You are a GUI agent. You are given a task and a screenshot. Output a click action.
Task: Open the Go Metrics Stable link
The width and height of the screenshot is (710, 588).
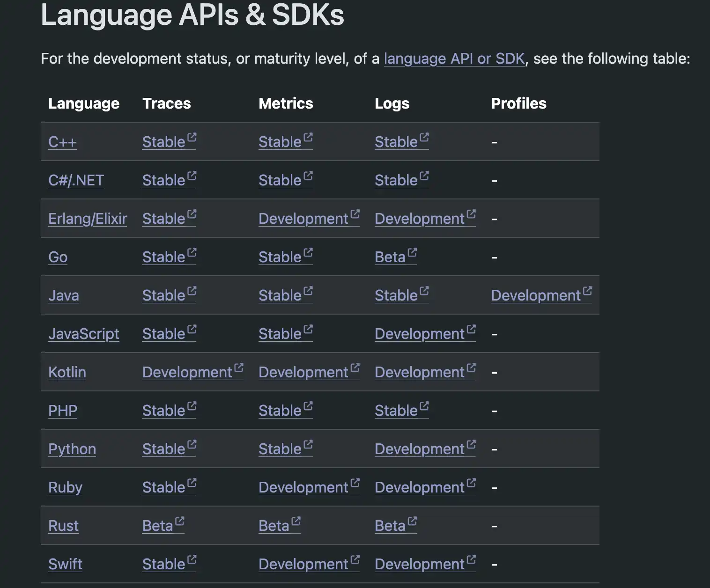[x=286, y=257]
